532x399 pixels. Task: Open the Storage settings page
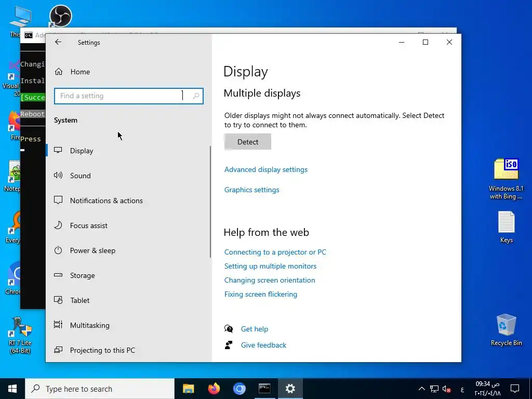[x=82, y=275]
